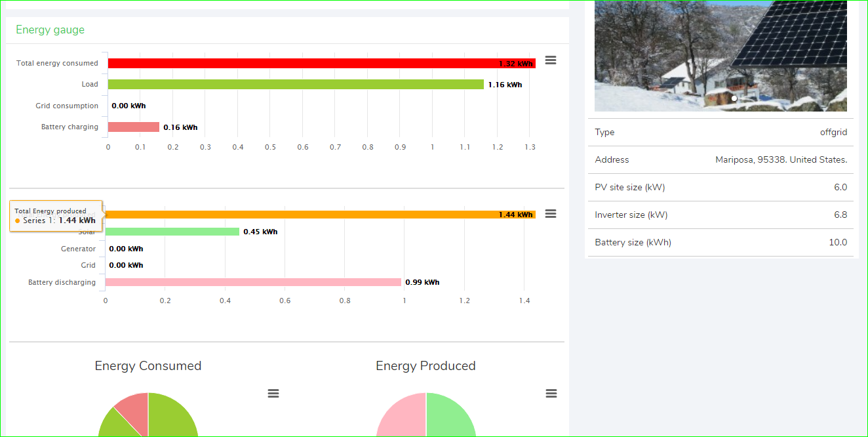Click the Grid consumption label
The height and width of the screenshot is (437, 868).
(67, 106)
